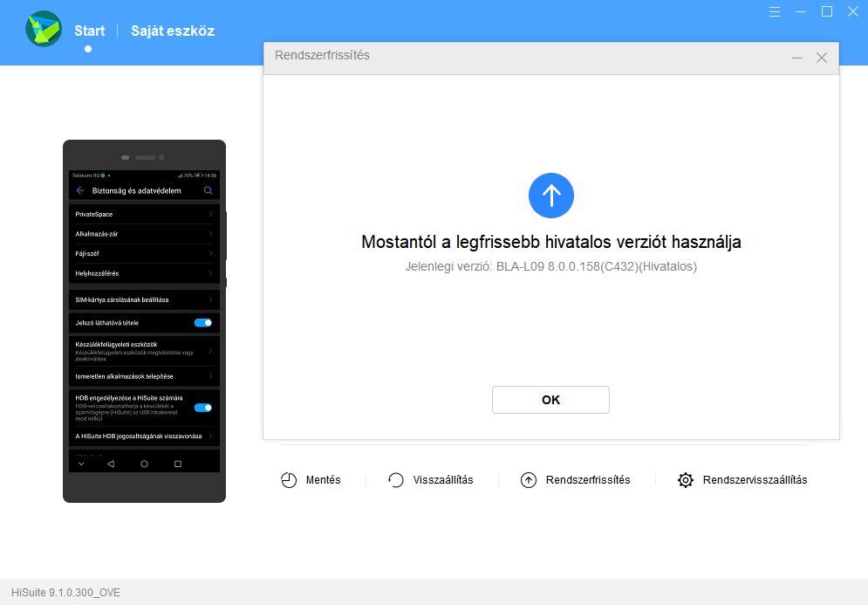Image resolution: width=868 pixels, height=605 pixels.
Task: Click the phone recents square button
Action: point(178,464)
